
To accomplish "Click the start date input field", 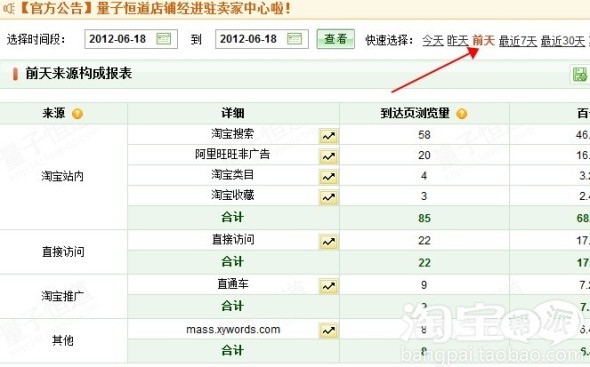I will (131, 39).
